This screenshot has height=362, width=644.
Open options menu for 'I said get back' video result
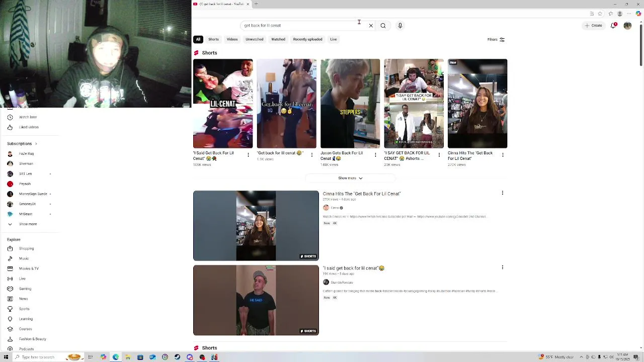coord(502,267)
